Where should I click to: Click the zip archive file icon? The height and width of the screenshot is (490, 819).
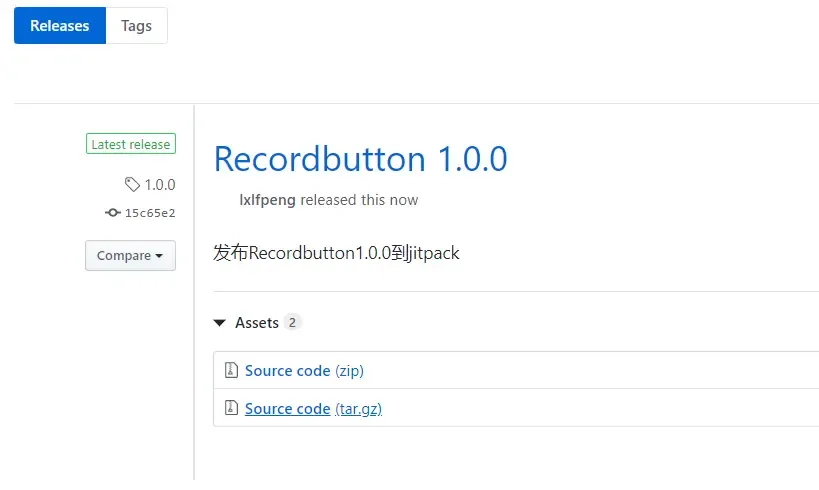tap(231, 370)
